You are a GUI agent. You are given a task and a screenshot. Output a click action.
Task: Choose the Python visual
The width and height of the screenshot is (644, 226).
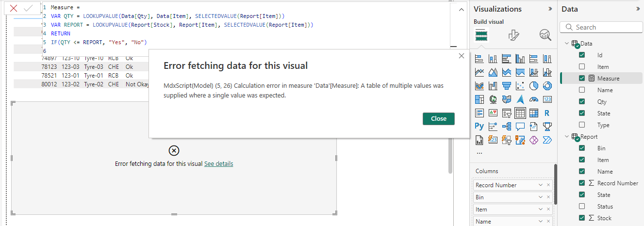tap(479, 127)
